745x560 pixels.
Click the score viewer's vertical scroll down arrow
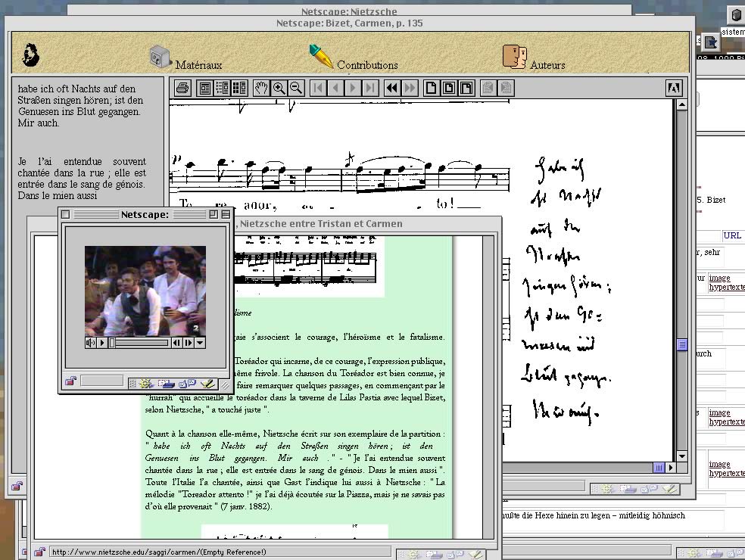(x=682, y=456)
